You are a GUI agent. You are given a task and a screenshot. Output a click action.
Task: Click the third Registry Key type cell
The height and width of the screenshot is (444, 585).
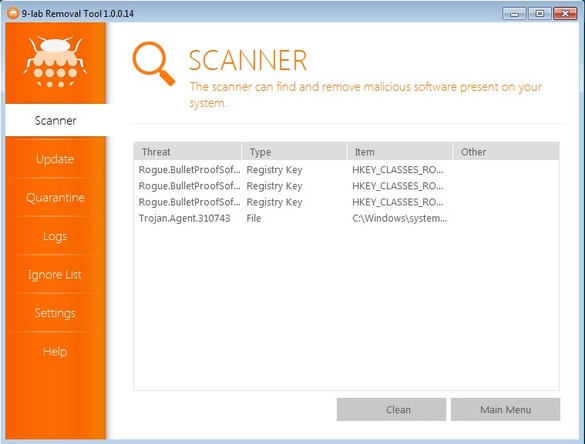click(x=274, y=202)
